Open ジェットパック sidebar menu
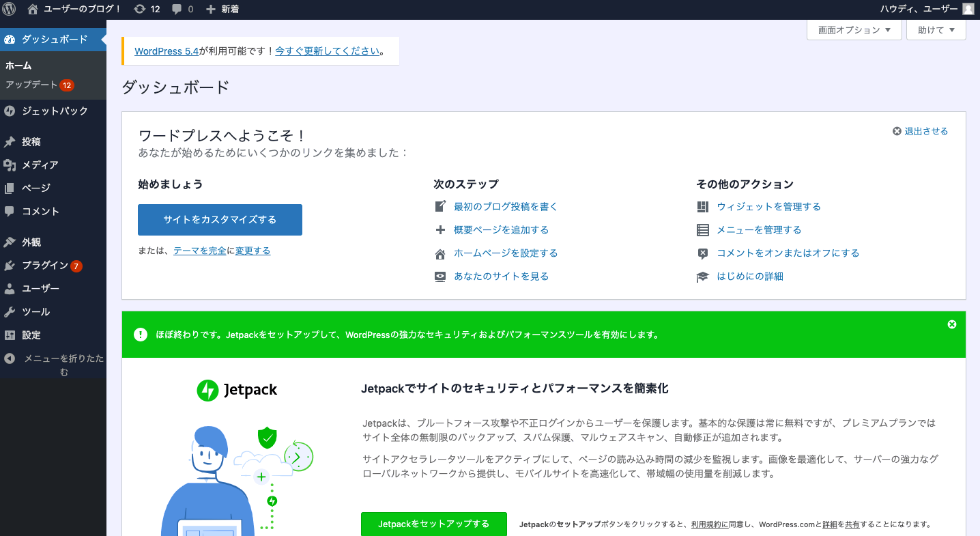This screenshot has width=980, height=536. point(53,111)
